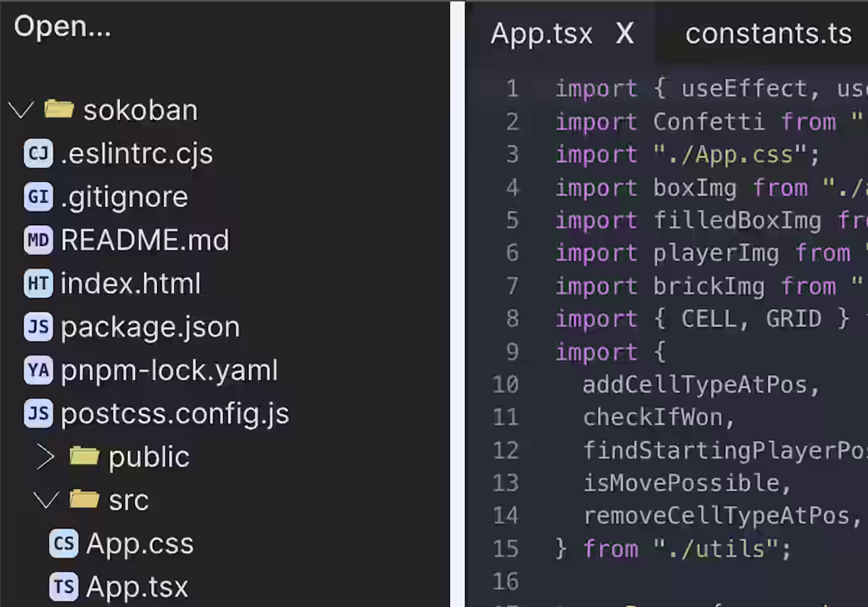Click the GI icon beside .gitignore
Image resolution: width=868 pixels, height=607 pixels.
click(38, 197)
